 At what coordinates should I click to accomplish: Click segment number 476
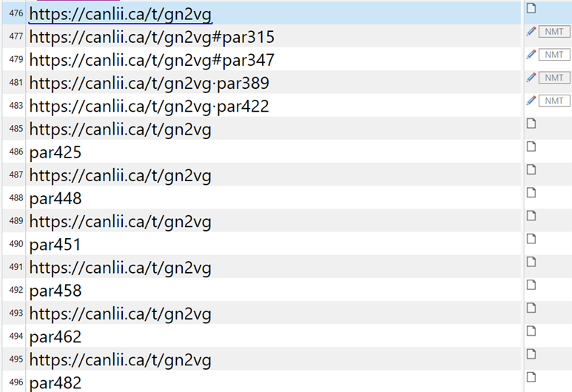point(16,13)
